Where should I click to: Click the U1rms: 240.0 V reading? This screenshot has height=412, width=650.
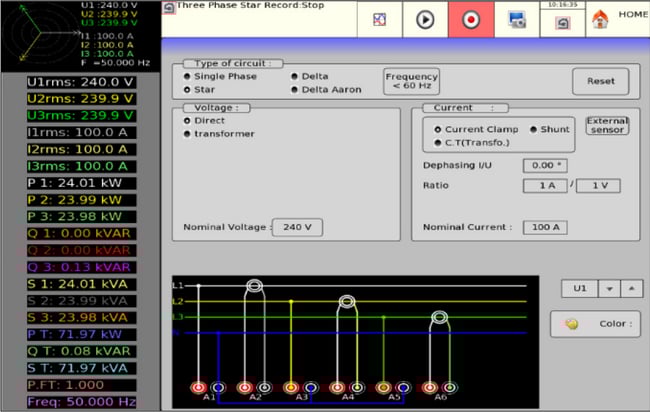click(x=81, y=82)
